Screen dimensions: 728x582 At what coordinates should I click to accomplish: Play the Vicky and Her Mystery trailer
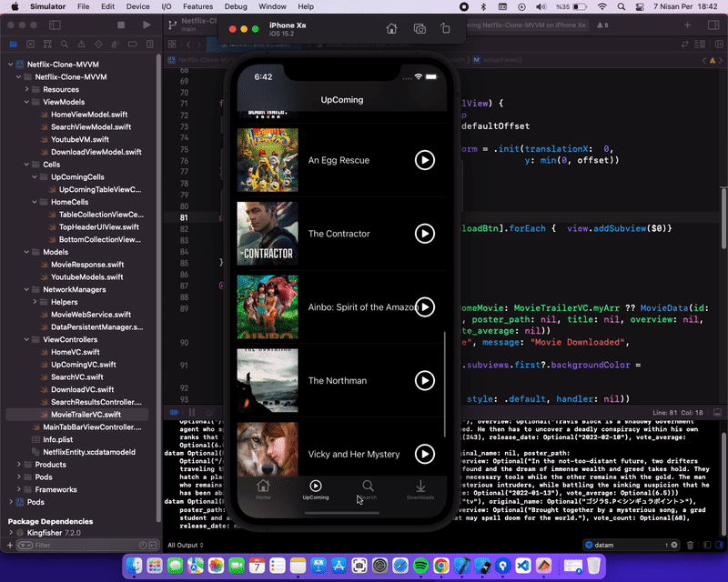click(425, 454)
